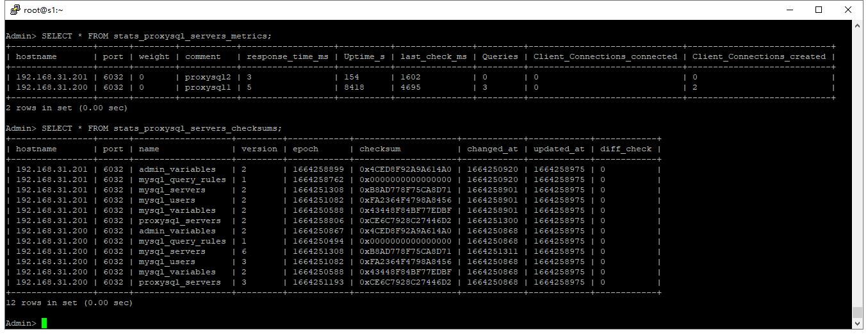
Task: Click the "12 rows in set" result line
Action: (69, 303)
